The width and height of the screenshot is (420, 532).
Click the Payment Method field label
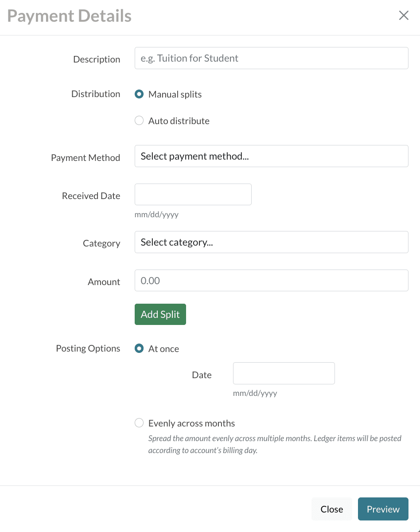86,158
